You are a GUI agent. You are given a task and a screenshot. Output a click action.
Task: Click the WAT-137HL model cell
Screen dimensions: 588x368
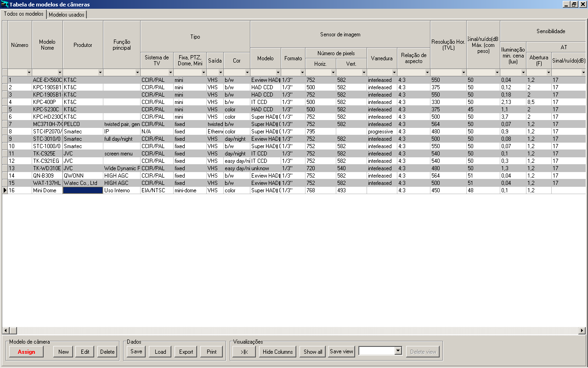pyautogui.click(x=47, y=183)
